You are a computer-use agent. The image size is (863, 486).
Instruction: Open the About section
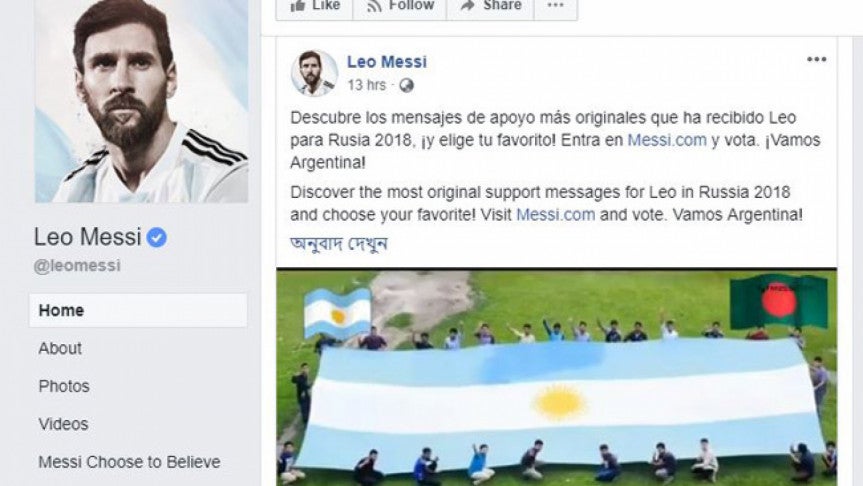click(60, 348)
